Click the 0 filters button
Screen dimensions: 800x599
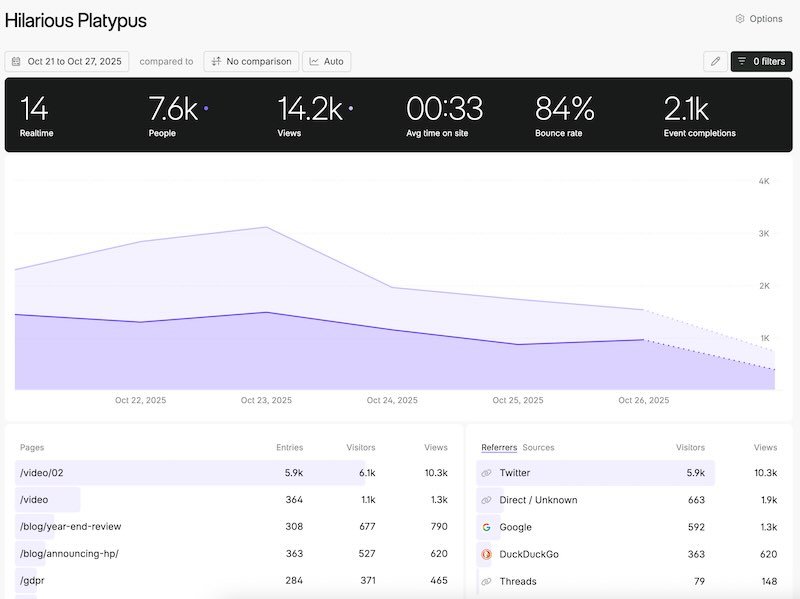760,61
